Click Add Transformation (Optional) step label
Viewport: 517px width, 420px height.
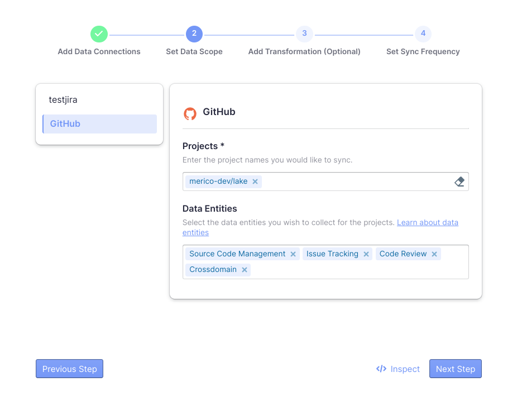(x=304, y=51)
